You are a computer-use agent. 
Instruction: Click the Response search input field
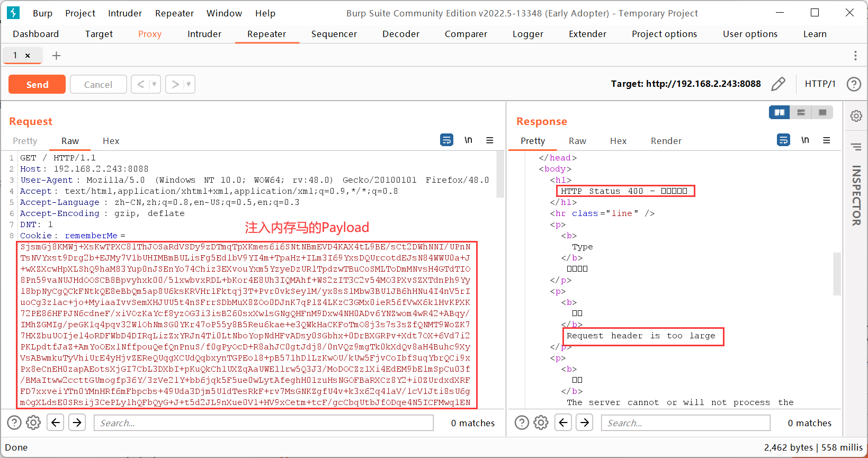pyautogui.click(x=685, y=423)
